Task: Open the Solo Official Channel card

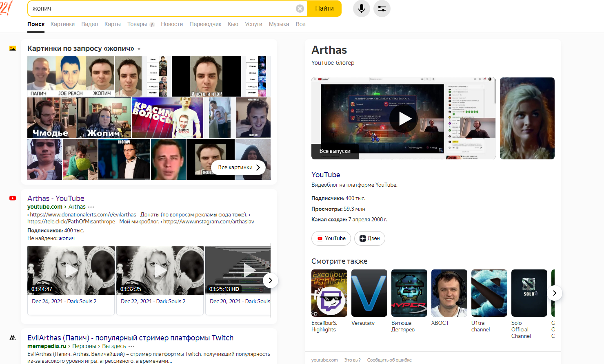Action: click(x=529, y=304)
